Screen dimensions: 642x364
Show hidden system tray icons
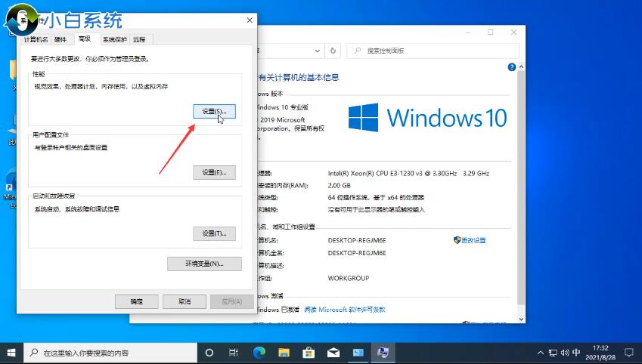[539, 353]
